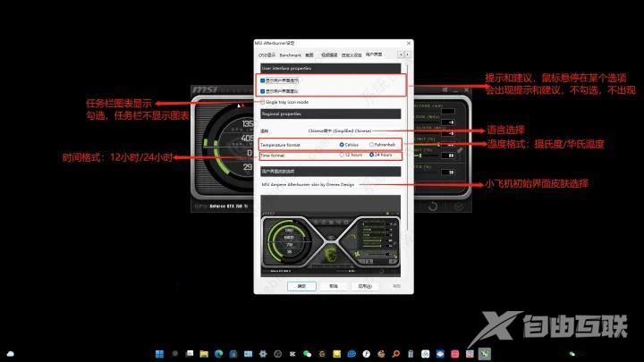
Task: Choose the 12 hours time format
Action: pos(342,156)
